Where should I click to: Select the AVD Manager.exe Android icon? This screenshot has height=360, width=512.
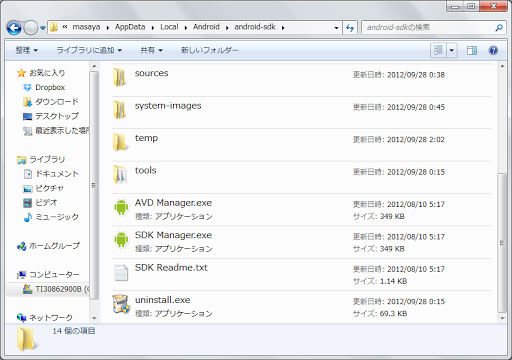coord(121,207)
